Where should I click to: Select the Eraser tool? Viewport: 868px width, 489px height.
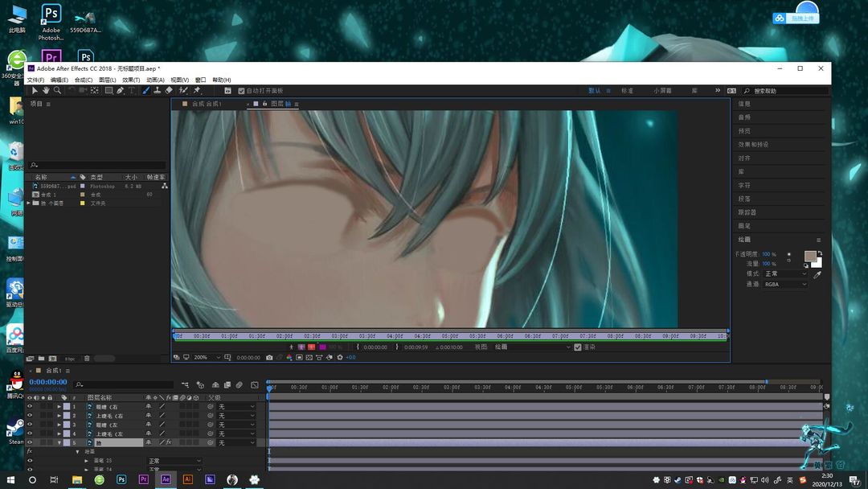pyautogui.click(x=169, y=90)
